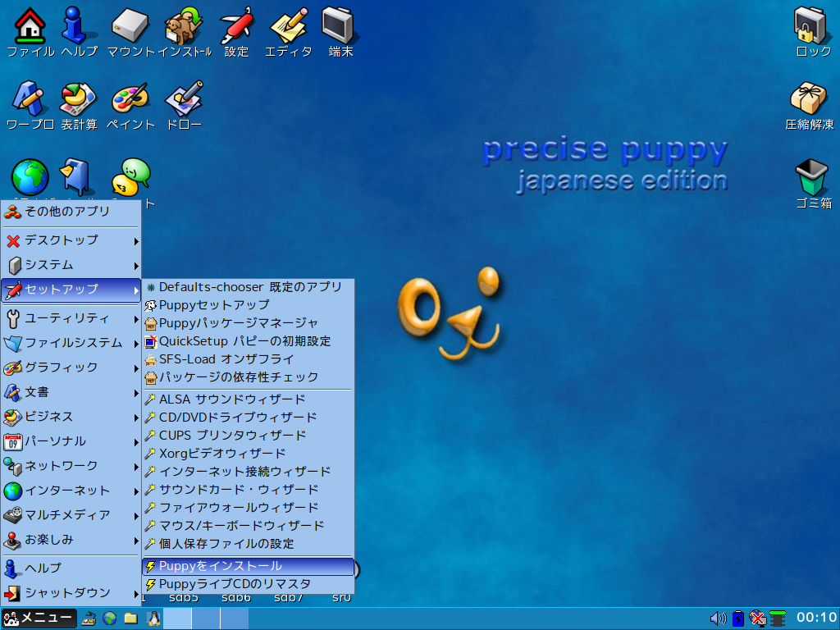Select その他のアプリ in the menu
This screenshot has height=630, width=840.
(71, 212)
